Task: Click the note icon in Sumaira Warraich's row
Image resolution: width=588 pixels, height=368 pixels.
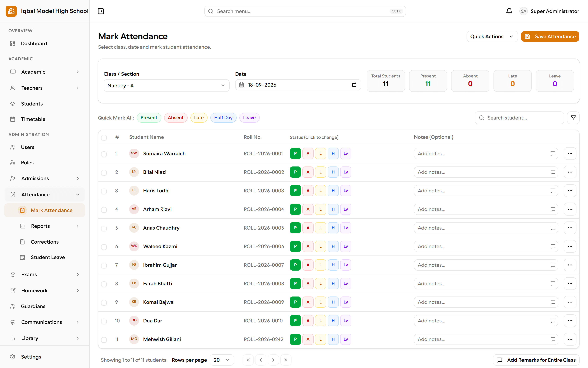Action: click(x=553, y=154)
